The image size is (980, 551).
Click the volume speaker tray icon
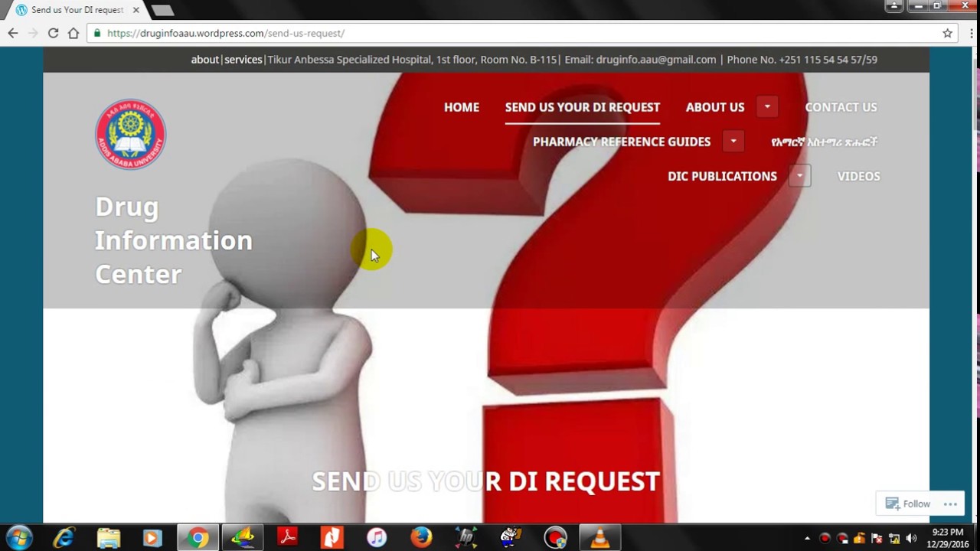pos(911,538)
